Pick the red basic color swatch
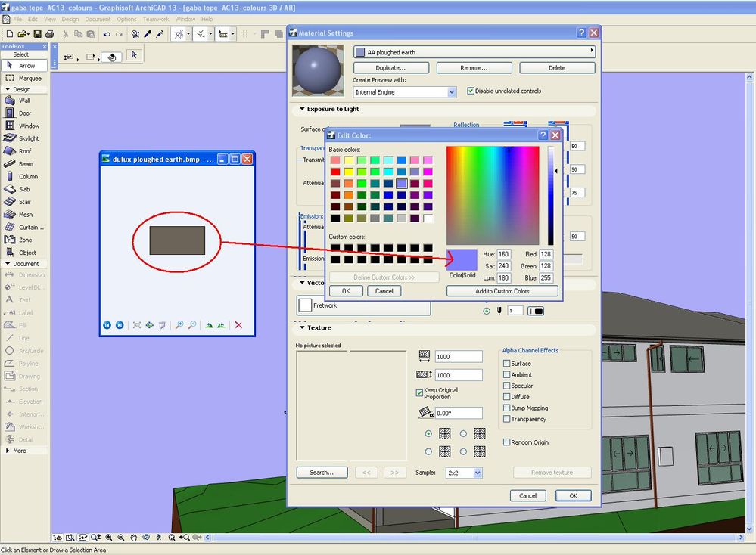Image resolution: width=756 pixels, height=555 pixels. tap(335, 172)
